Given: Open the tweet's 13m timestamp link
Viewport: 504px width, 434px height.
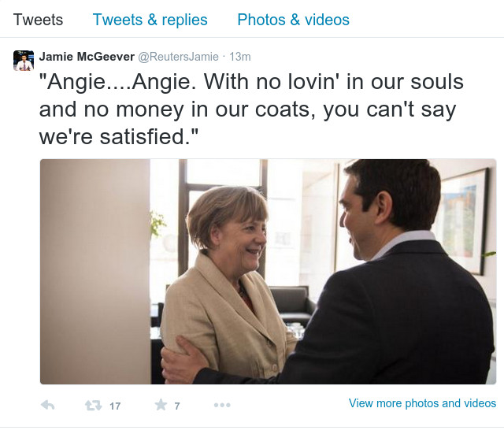Looking at the screenshot, I should click(239, 57).
